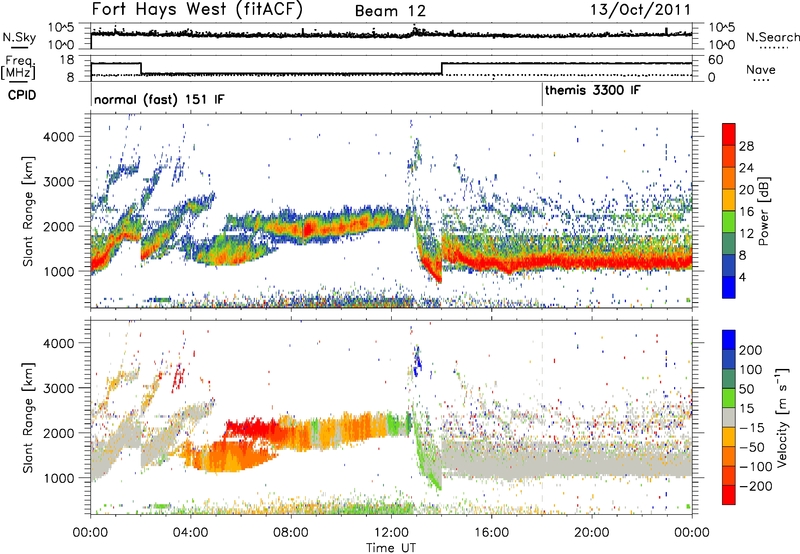Image resolution: width=800 pixels, height=554 pixels.
Task: Click 'Slant Range [km]' label of power panel
Action: pyautogui.click(x=28, y=211)
